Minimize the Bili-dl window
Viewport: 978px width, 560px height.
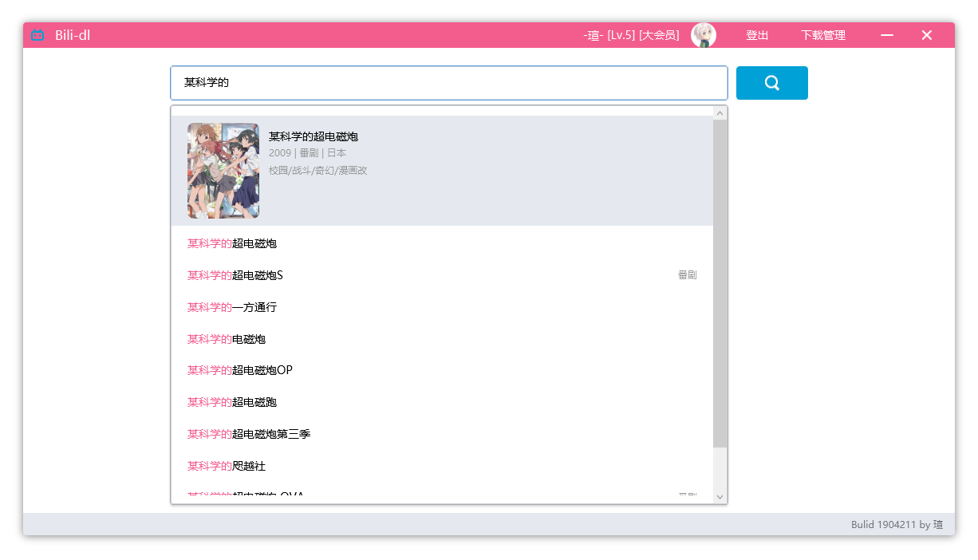click(x=887, y=35)
